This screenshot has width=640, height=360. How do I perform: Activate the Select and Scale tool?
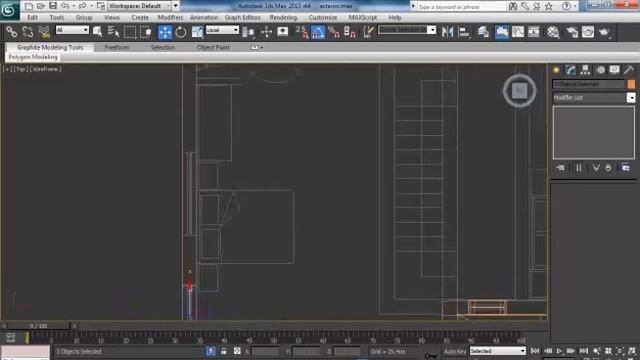(x=197, y=32)
